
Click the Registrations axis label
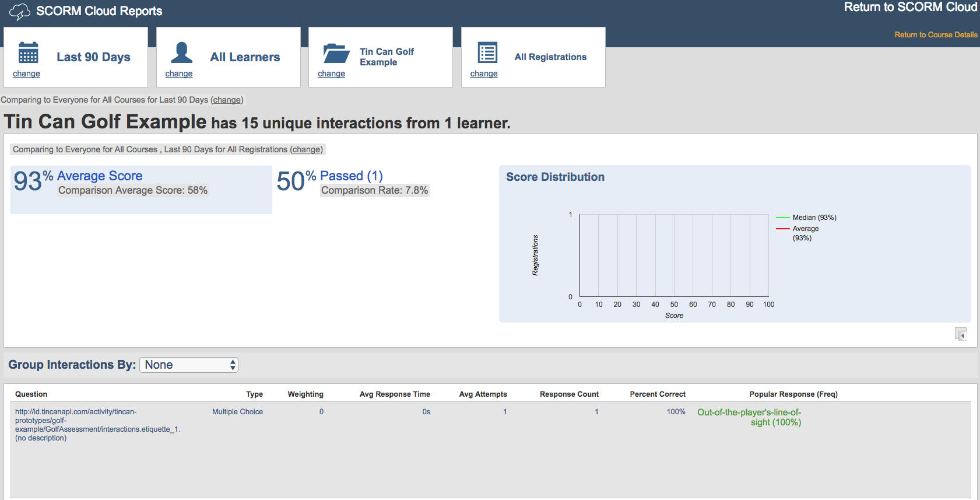click(535, 256)
